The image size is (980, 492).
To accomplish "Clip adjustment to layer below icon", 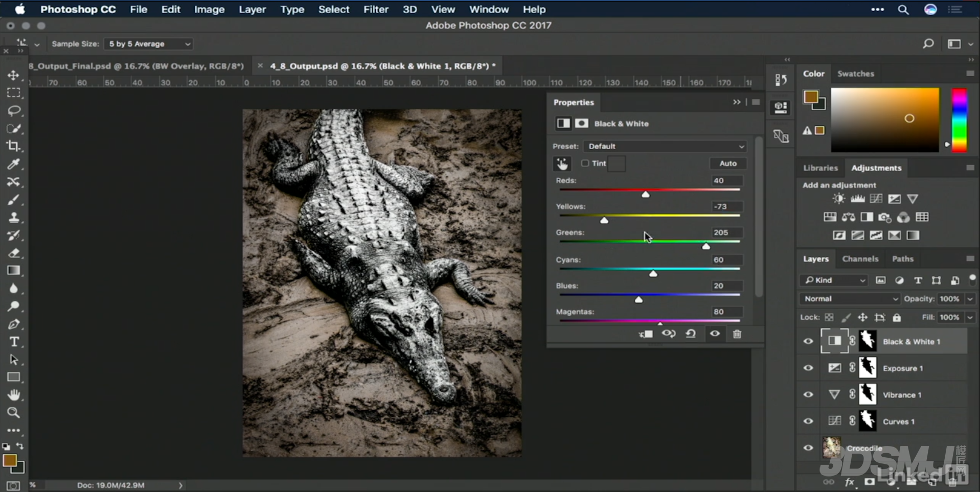I will pos(646,334).
